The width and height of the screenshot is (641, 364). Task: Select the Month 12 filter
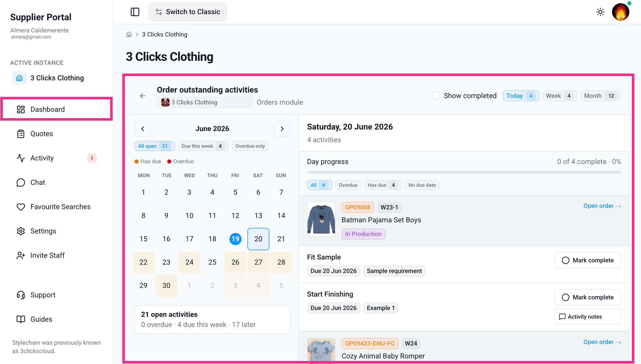click(601, 96)
